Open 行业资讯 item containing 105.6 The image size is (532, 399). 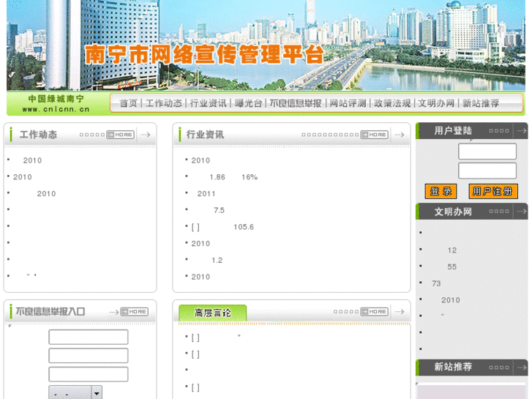click(x=222, y=227)
